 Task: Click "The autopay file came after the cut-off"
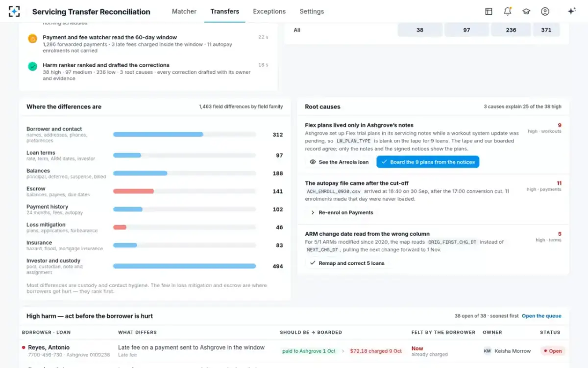tap(357, 183)
